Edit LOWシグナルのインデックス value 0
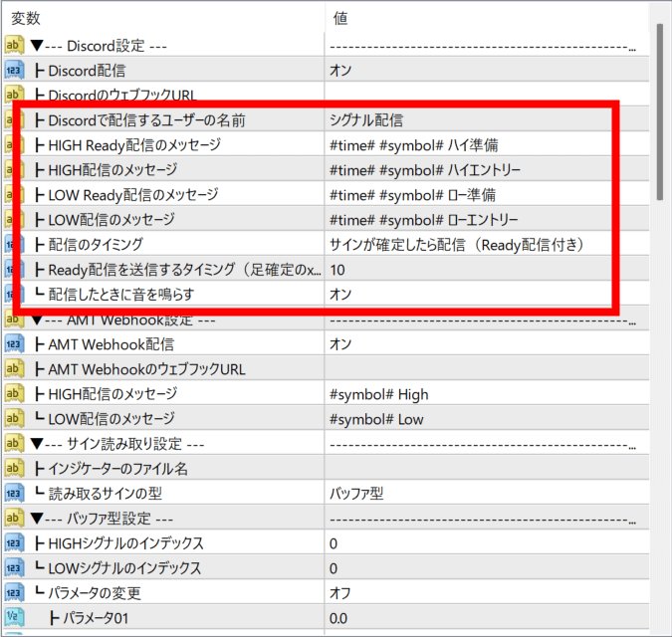672x637 pixels. point(333,568)
